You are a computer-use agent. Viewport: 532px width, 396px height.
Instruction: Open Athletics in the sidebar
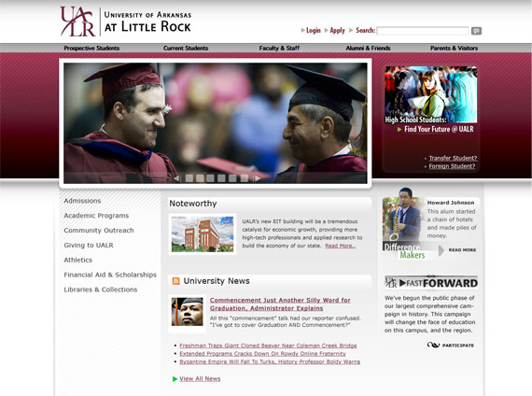point(78,260)
